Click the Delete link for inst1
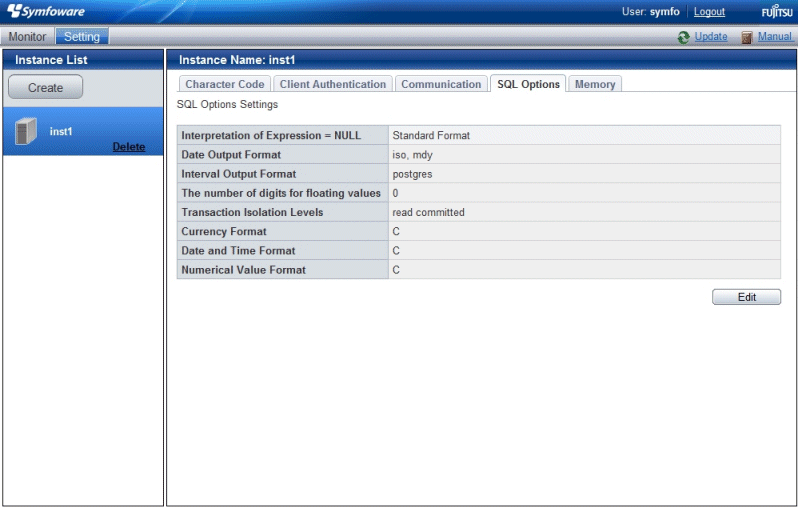Image resolution: width=798 pixels, height=508 pixels. [x=129, y=147]
